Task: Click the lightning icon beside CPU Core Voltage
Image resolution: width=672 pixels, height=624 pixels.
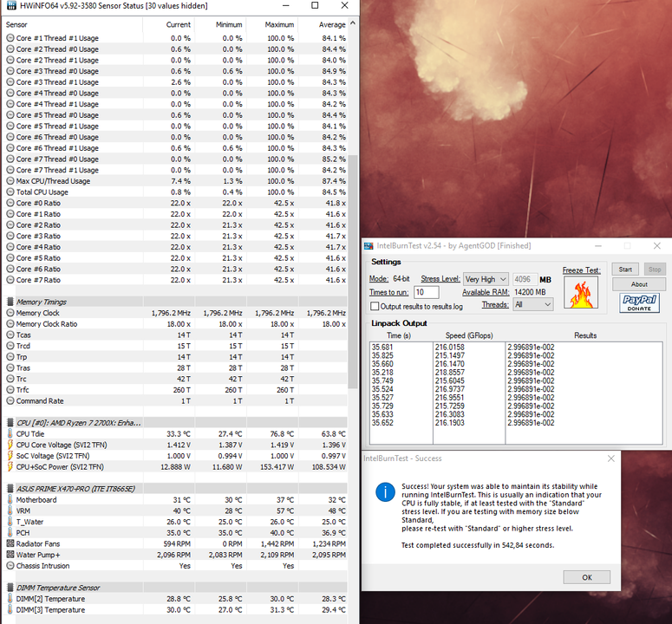Action: 10,445
